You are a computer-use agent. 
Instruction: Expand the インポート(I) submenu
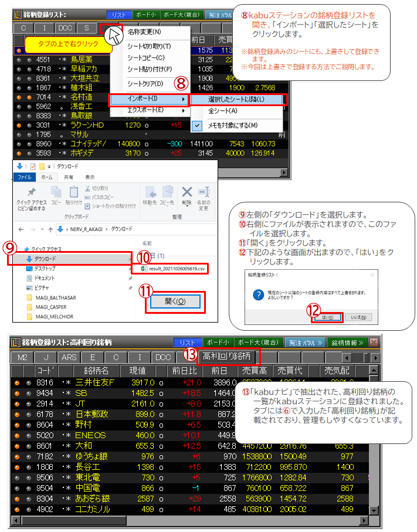tap(148, 99)
